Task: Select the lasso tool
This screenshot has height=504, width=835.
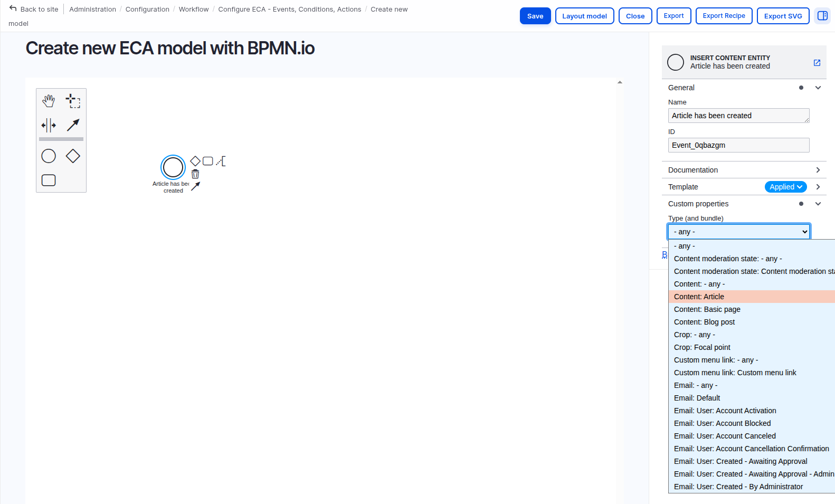Action: point(73,100)
